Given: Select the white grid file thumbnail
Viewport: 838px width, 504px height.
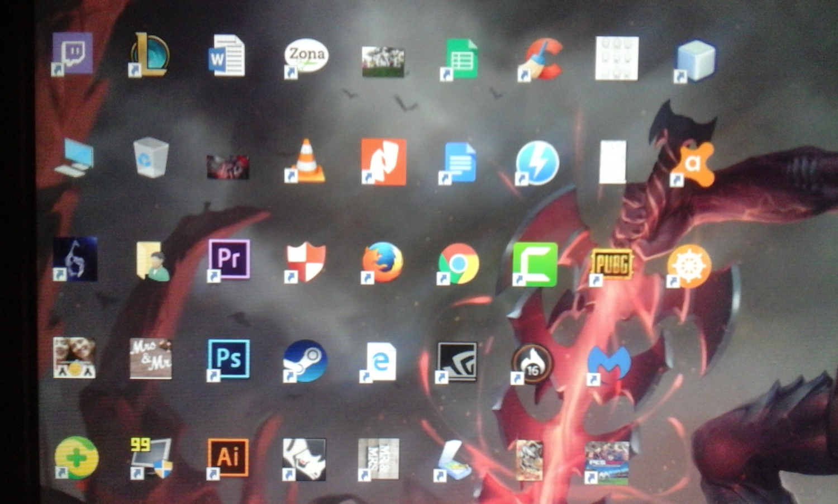Looking at the screenshot, I should [x=617, y=58].
